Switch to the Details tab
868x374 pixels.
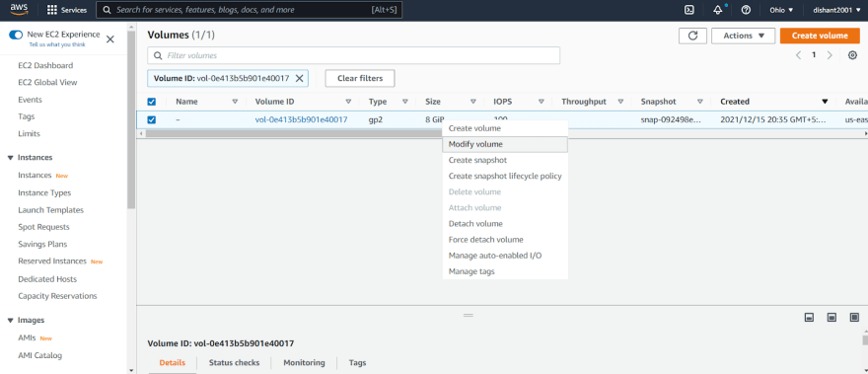(173, 363)
